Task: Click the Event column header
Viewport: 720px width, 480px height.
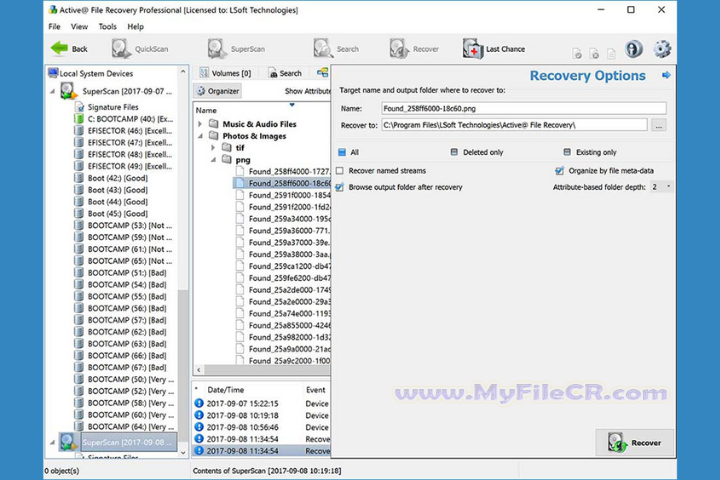Action: pyautogui.click(x=315, y=390)
